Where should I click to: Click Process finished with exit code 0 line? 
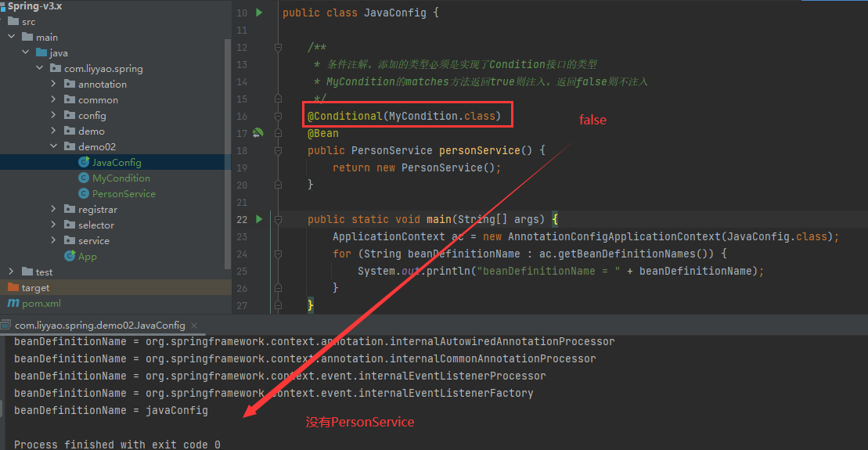pos(117,445)
